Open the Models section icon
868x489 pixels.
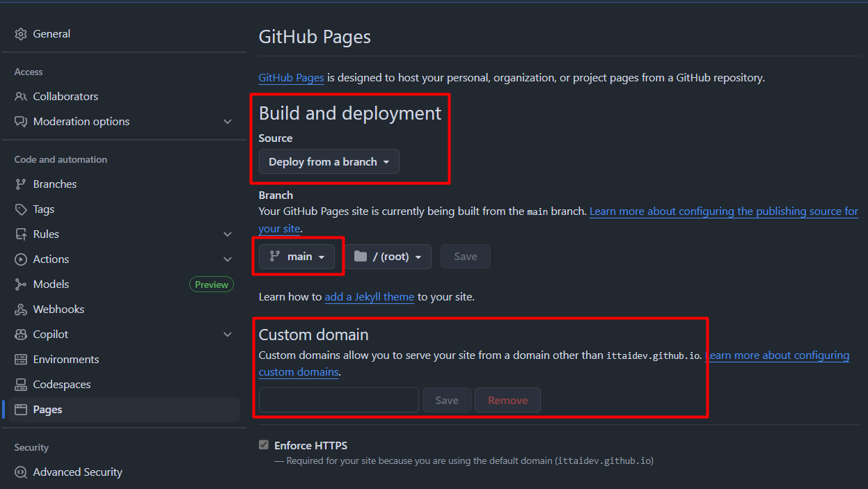tap(21, 284)
